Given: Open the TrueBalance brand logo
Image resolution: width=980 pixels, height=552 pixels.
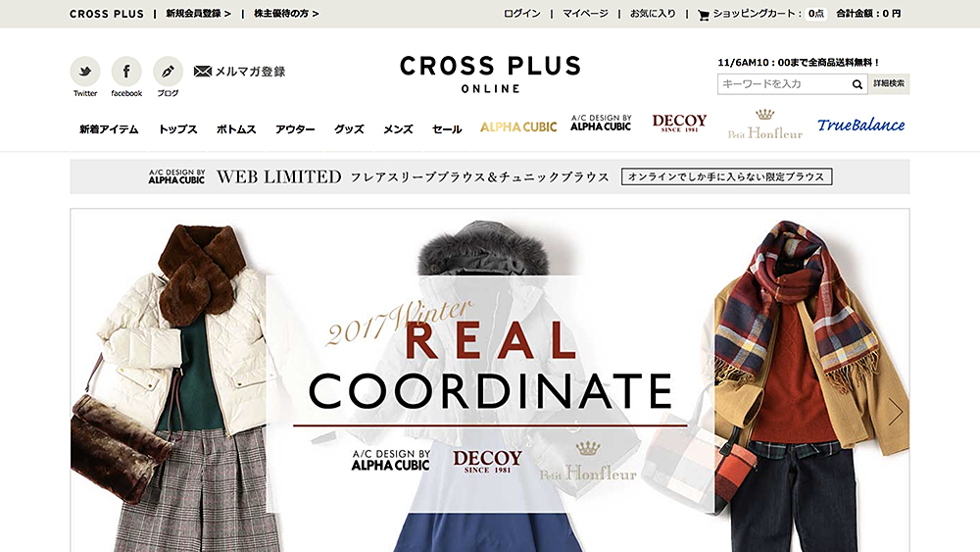Looking at the screenshot, I should click(861, 125).
